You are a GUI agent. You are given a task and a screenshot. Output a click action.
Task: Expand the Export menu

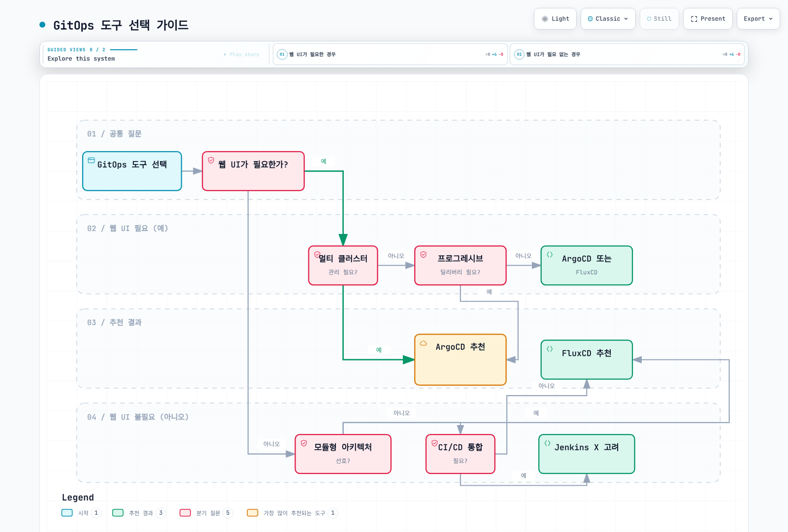pos(758,19)
